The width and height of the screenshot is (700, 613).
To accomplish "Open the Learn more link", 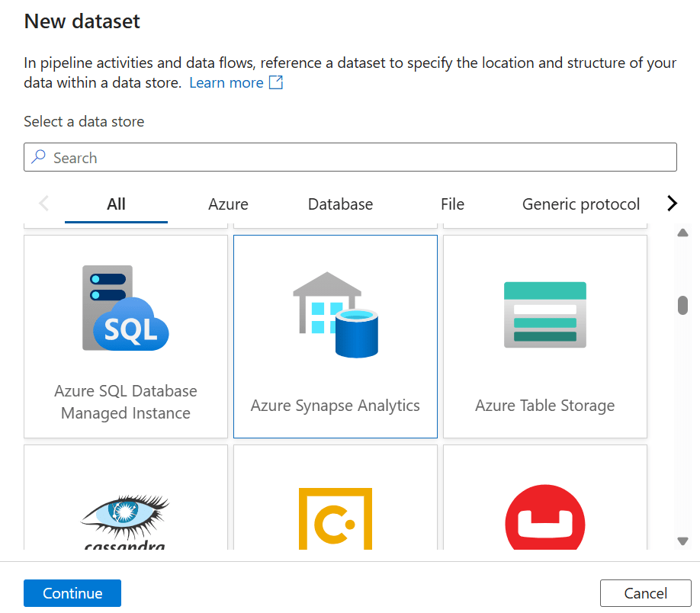I will click(x=226, y=83).
